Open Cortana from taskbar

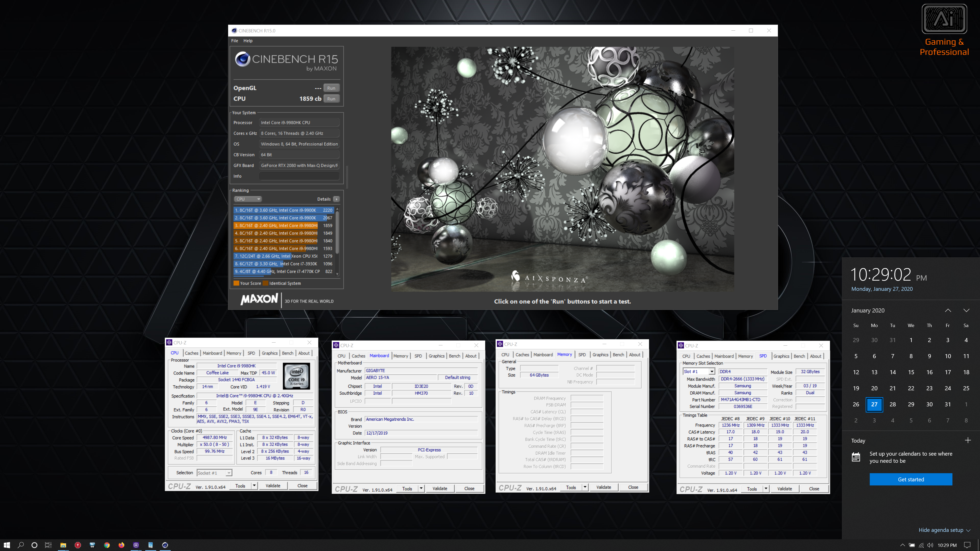point(34,545)
